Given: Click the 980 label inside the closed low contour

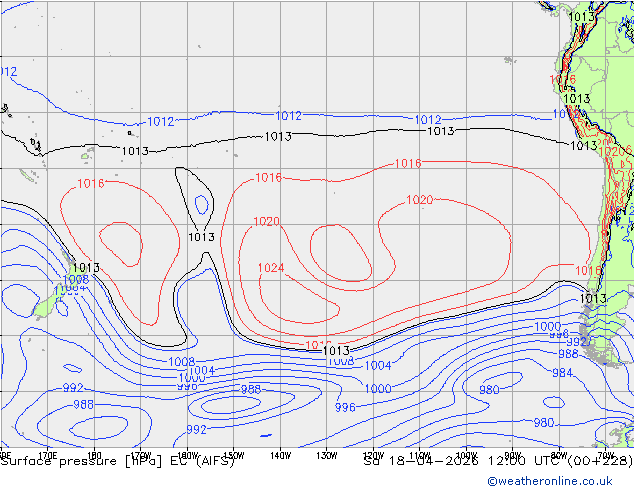Looking at the screenshot, I should (489, 390).
